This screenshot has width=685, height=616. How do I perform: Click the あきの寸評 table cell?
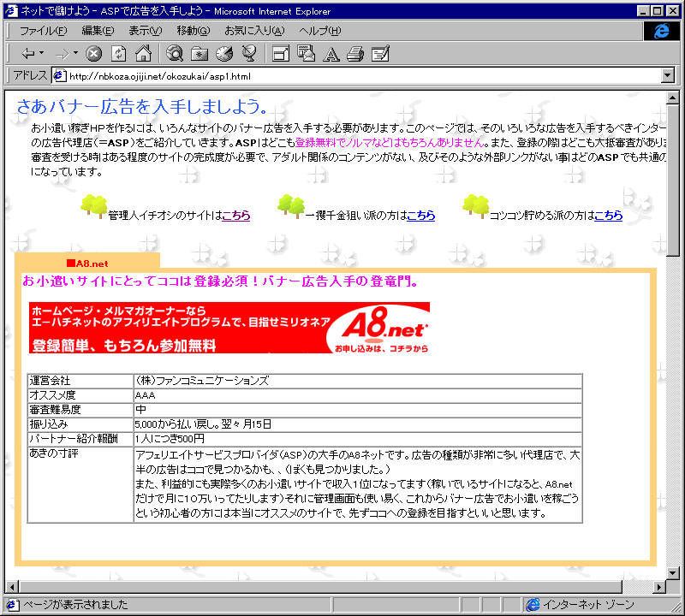tap(80, 484)
